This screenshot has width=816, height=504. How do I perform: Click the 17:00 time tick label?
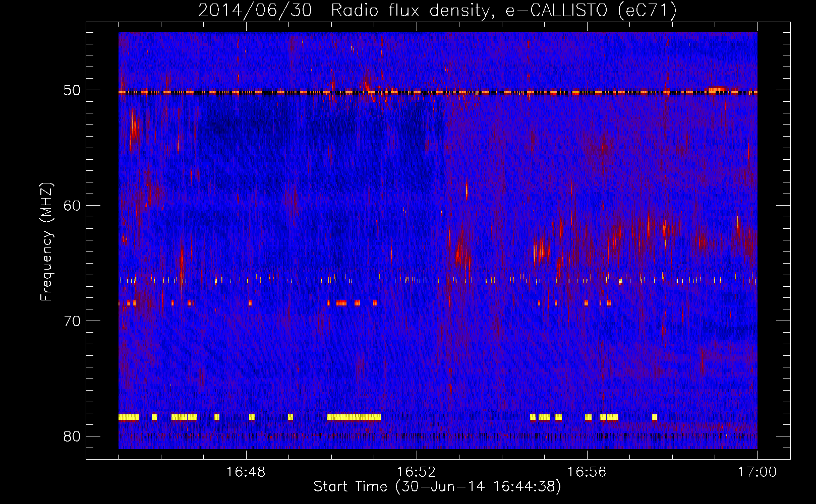coord(757,472)
